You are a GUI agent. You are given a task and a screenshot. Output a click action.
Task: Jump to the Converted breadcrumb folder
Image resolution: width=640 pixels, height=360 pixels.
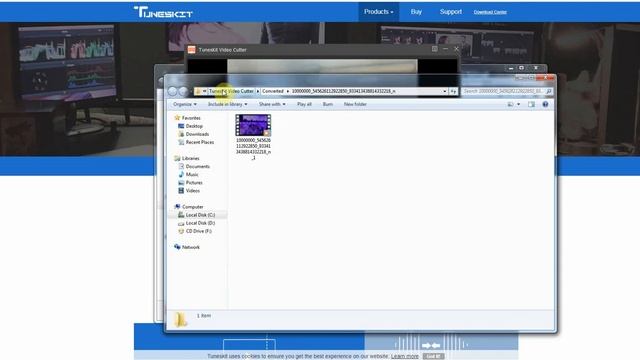click(x=273, y=91)
